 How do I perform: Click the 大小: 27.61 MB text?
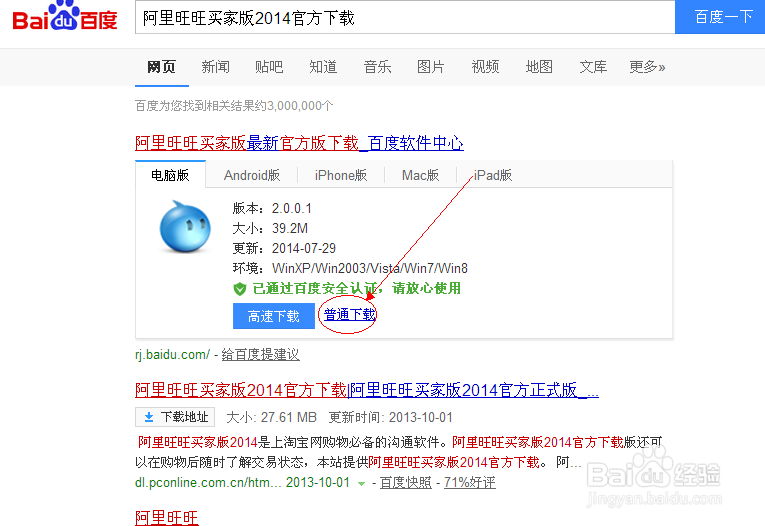[x=271, y=417]
